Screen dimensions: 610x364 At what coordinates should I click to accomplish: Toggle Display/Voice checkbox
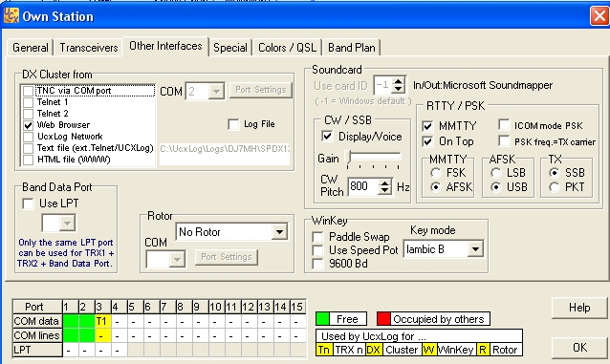[x=327, y=137]
